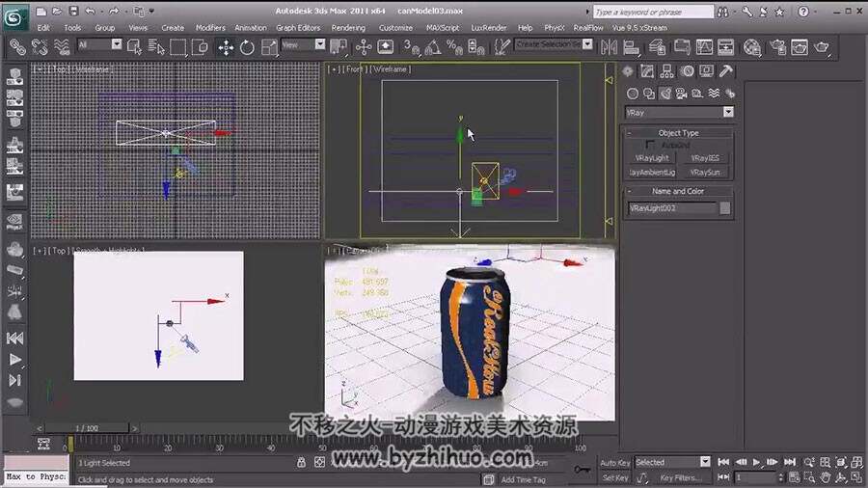Select the Space Warps category icon
The width and height of the screenshot is (868, 488).
pos(714,94)
